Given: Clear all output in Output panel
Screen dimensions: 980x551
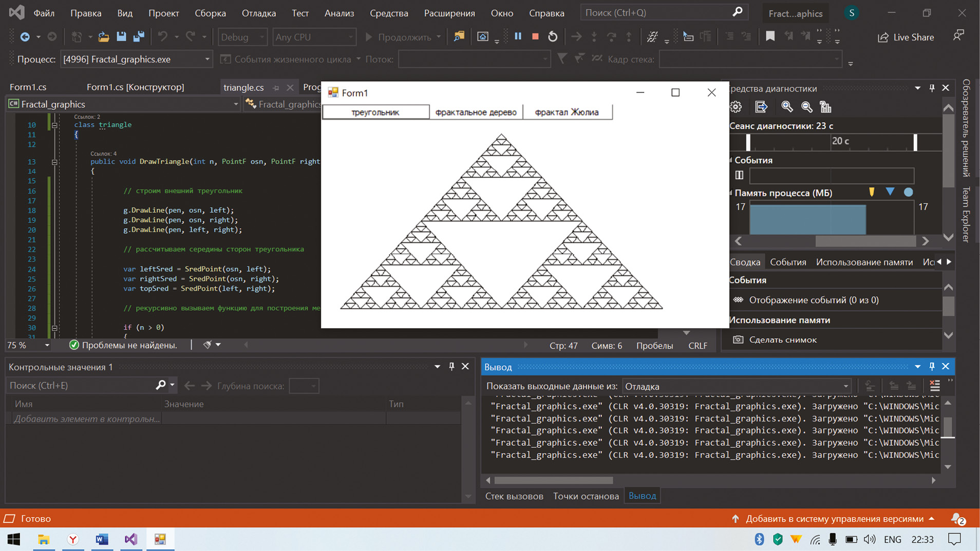Looking at the screenshot, I should pos(934,386).
